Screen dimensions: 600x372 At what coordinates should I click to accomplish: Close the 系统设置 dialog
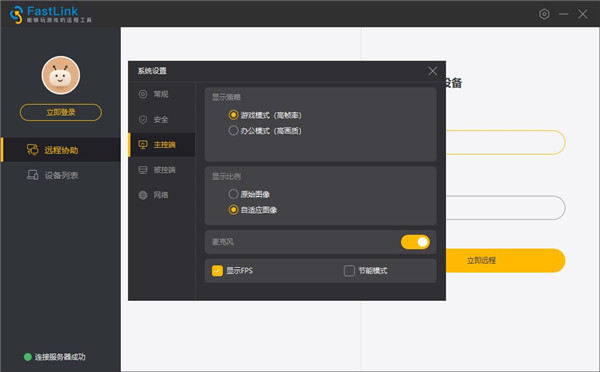[432, 71]
